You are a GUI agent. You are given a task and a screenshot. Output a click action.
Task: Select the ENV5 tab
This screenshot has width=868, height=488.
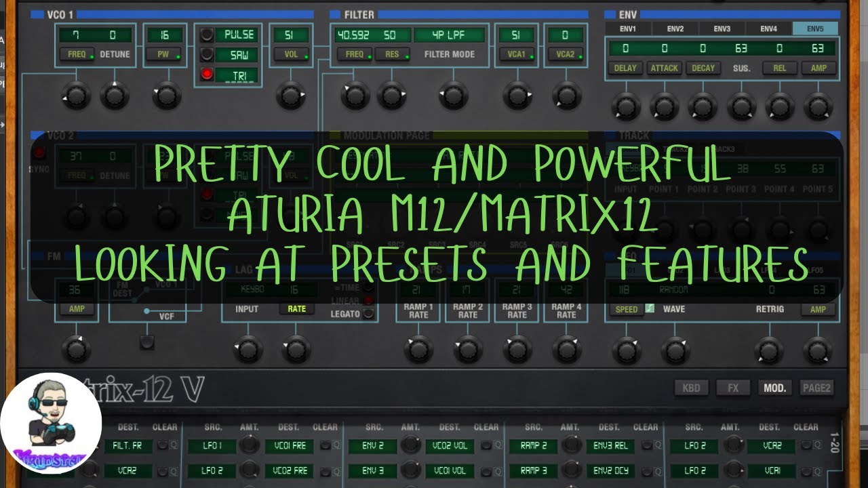coord(815,28)
